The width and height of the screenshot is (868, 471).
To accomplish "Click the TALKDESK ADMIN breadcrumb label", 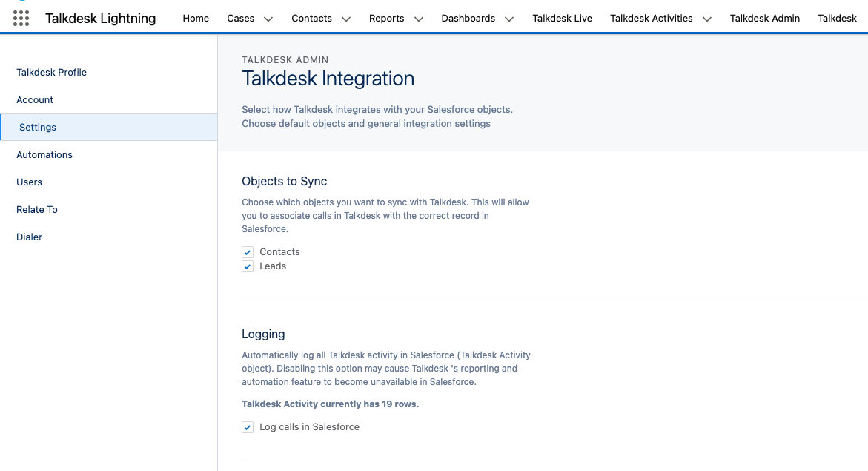I will pyautogui.click(x=285, y=60).
